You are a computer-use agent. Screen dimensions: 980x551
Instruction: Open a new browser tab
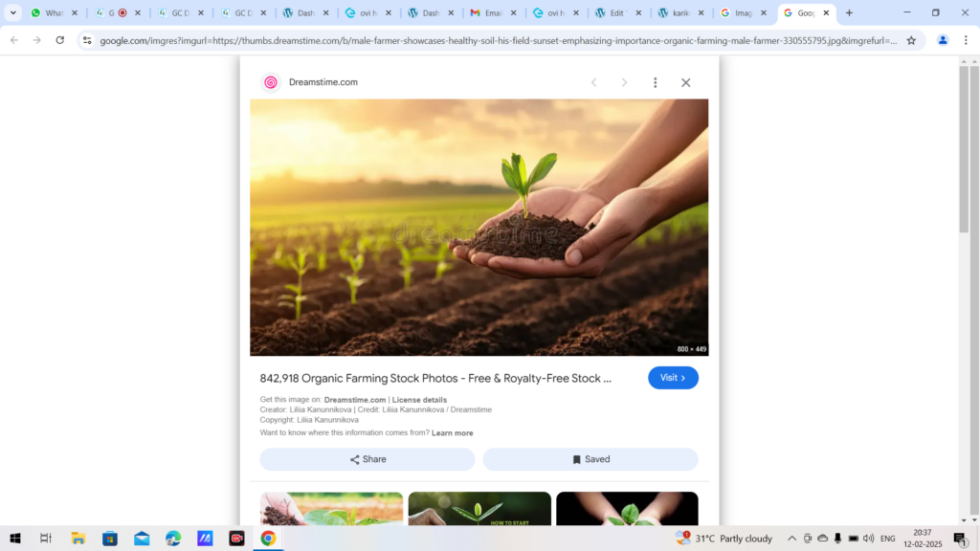(849, 13)
